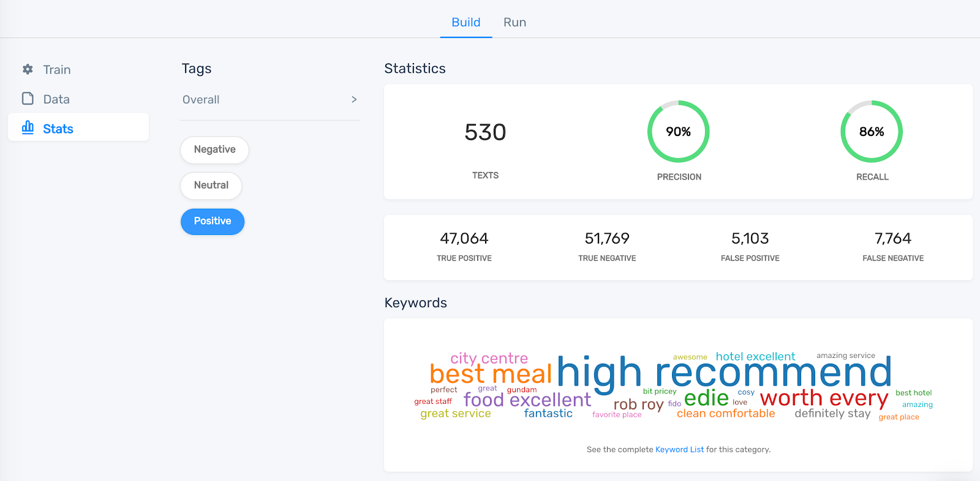Click the 5,103 false positive value
This screenshot has width=980, height=481.
point(750,238)
